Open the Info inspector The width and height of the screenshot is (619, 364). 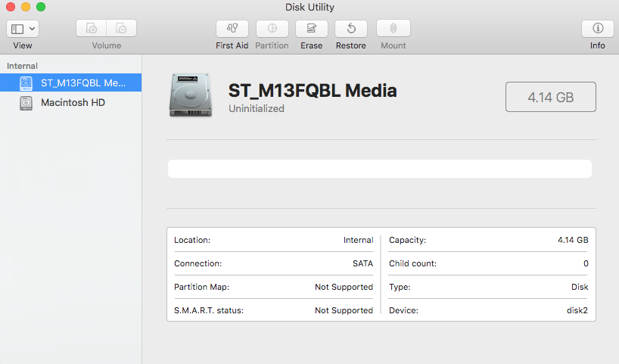tap(598, 29)
